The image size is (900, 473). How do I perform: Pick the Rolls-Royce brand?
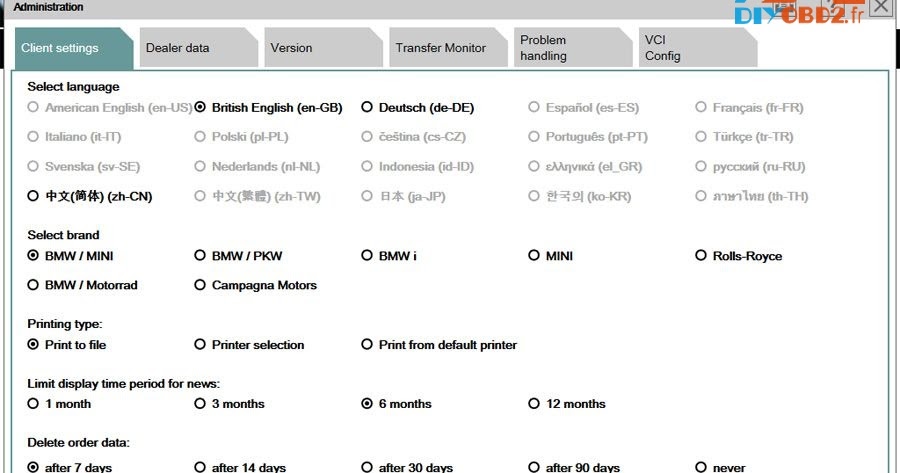739,255
